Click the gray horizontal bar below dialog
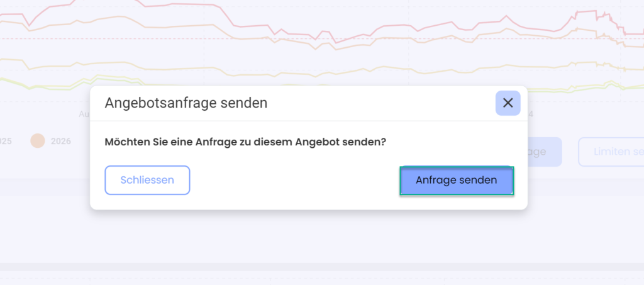The height and width of the screenshot is (285, 644). coord(322,187)
